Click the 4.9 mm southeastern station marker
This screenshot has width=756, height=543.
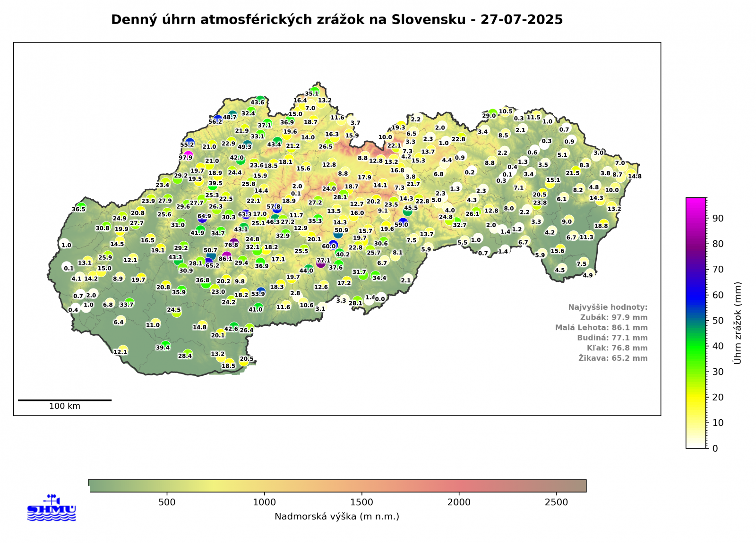pyautogui.click(x=590, y=273)
